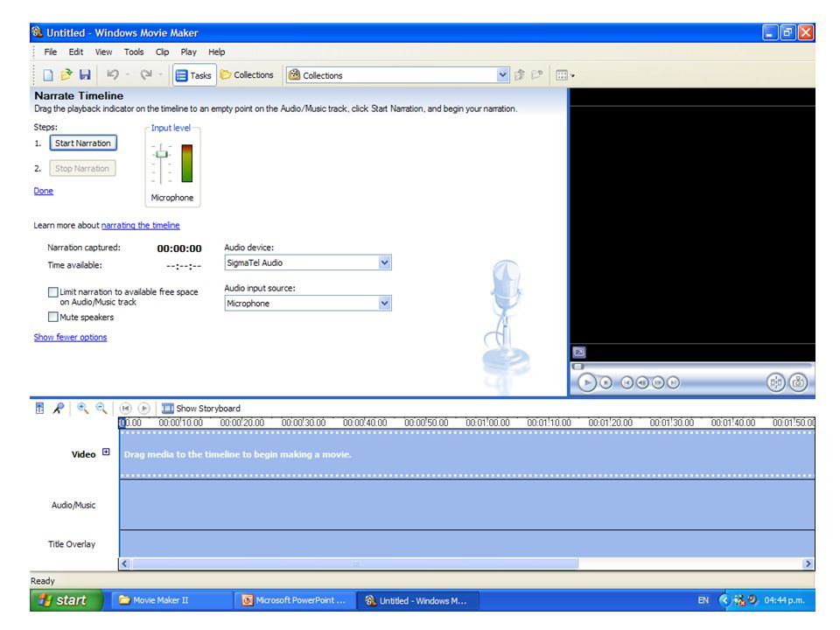Screen dimensions: 840x630
Task: Open the Collections location combo box
Action: (x=397, y=75)
